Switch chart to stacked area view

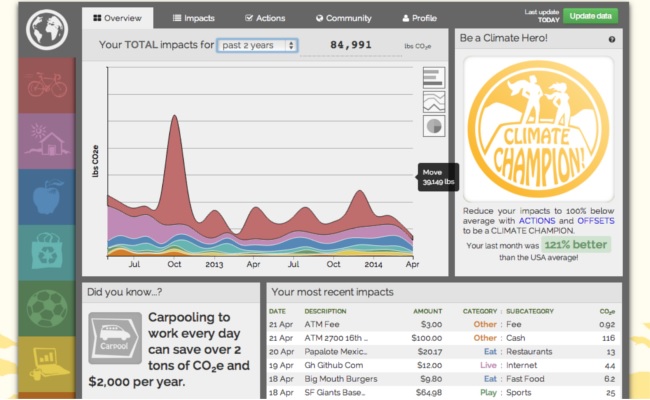click(434, 102)
